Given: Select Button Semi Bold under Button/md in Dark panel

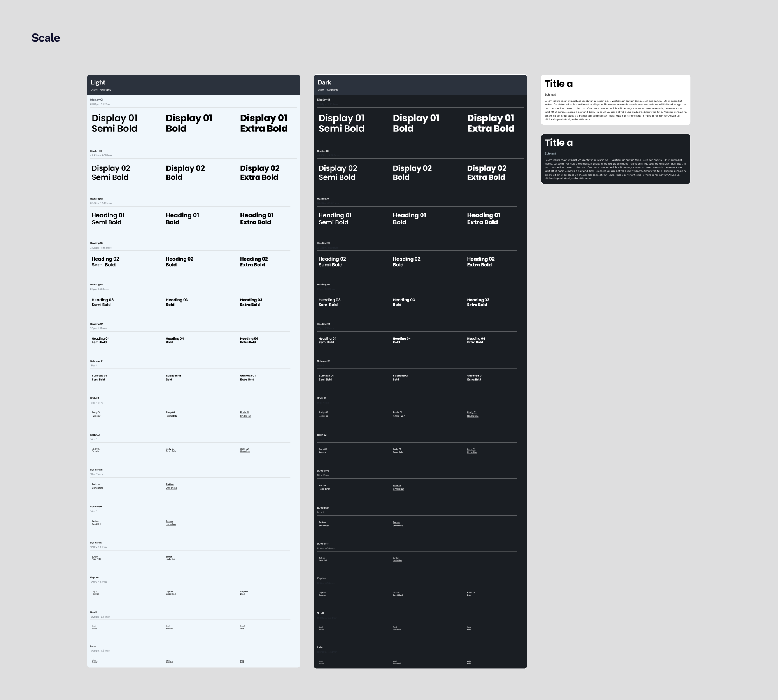Looking at the screenshot, I should click(x=324, y=487).
